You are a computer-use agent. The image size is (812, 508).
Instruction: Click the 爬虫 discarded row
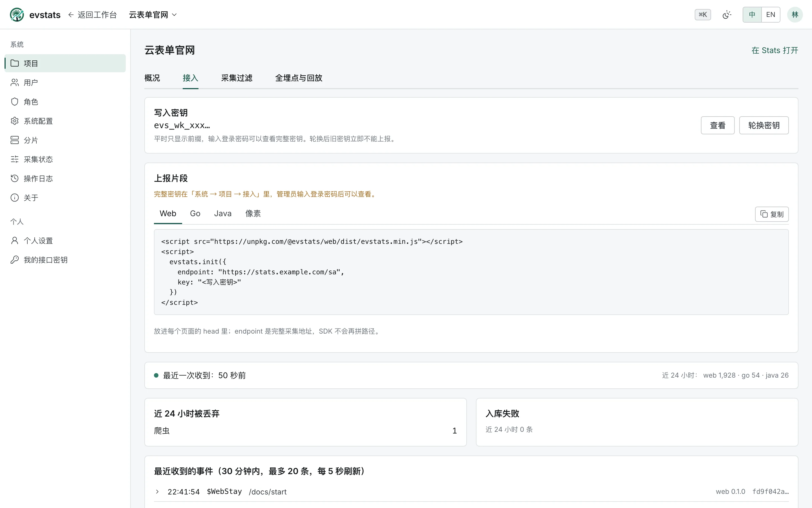pos(305,431)
